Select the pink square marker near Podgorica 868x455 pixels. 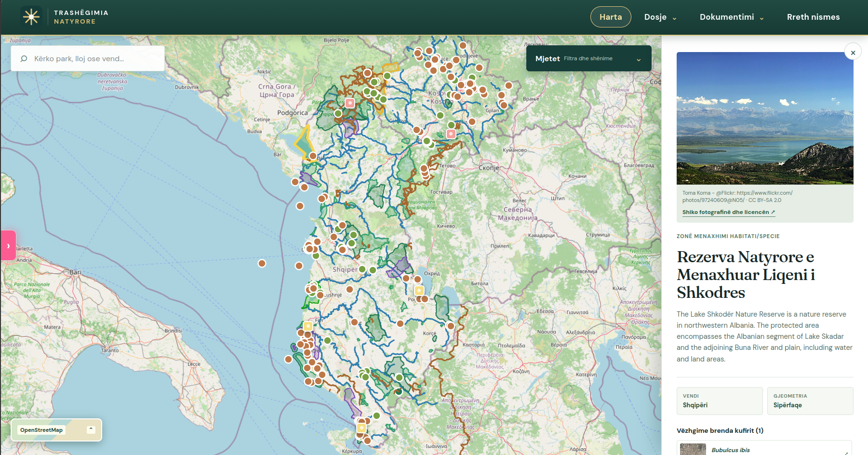[x=350, y=103]
